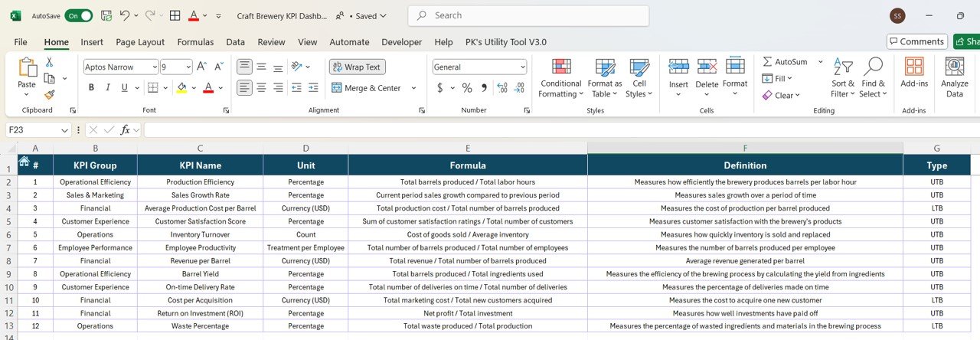Click the Copy icon in Clipboard group
The image size is (980, 340).
(x=50, y=78)
